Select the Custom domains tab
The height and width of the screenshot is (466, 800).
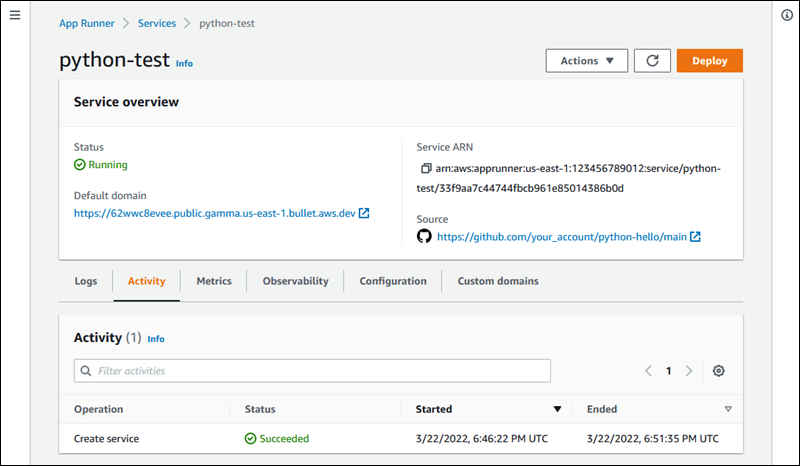click(498, 281)
